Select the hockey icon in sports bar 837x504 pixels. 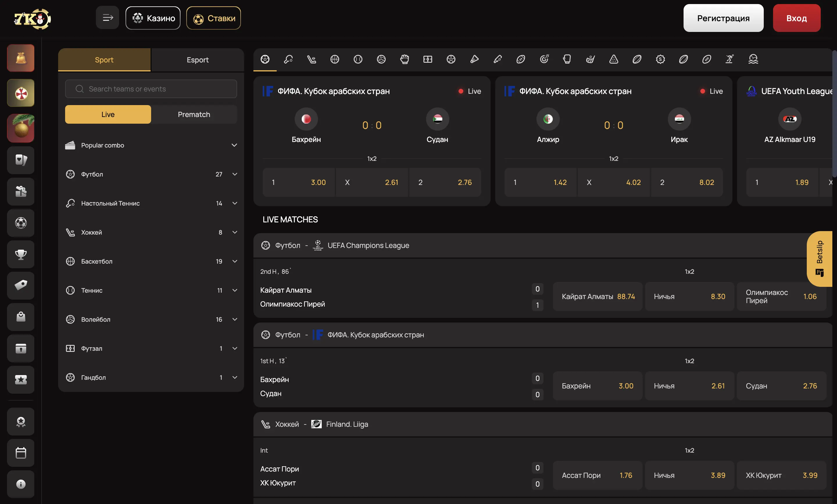(x=312, y=60)
